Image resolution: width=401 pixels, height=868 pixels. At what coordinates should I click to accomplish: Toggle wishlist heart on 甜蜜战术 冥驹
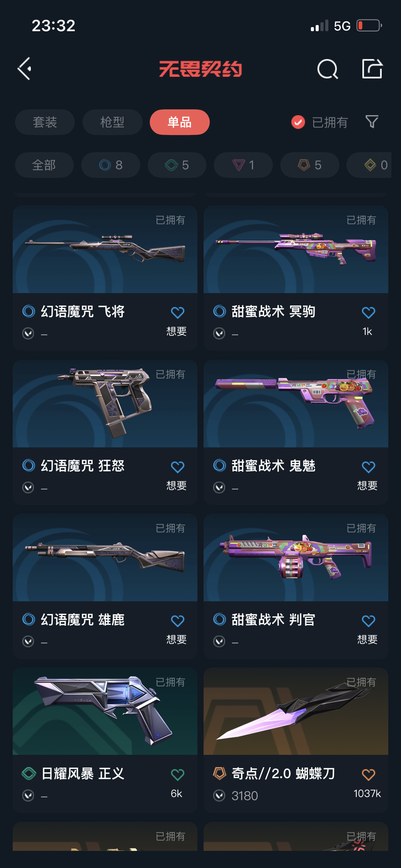pyautogui.click(x=368, y=313)
